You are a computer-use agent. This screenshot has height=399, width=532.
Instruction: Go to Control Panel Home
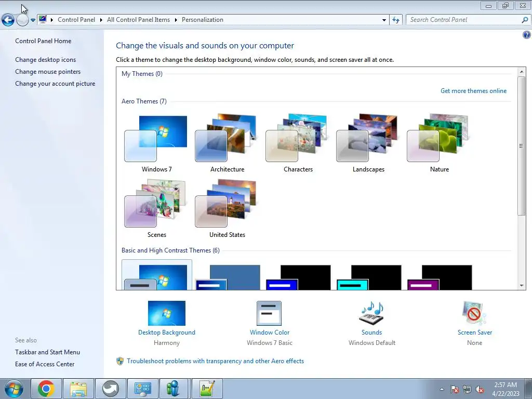[43, 41]
